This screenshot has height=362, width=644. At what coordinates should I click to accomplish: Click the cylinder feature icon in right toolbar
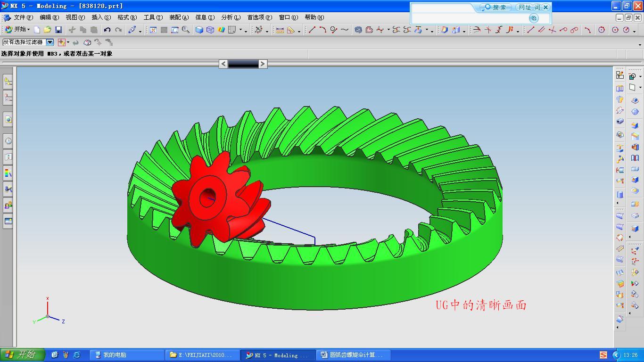[620, 194]
